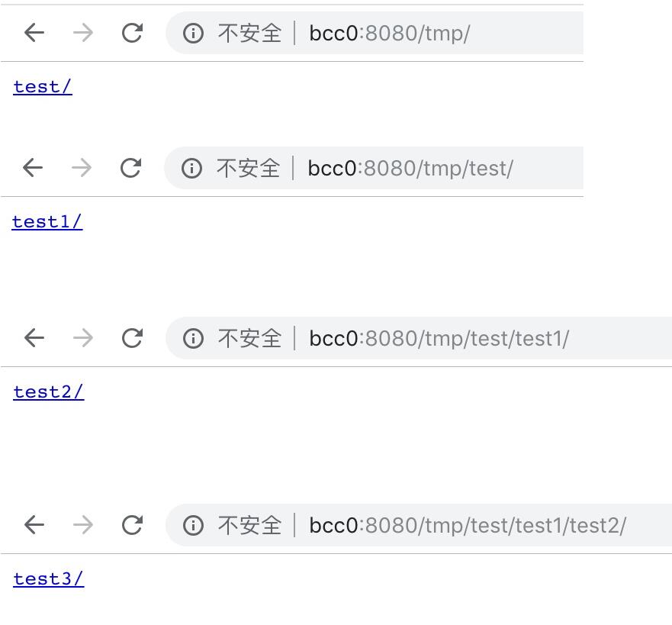Open the test2/ directory link
The width and height of the screenshot is (672, 625).
coord(49,392)
